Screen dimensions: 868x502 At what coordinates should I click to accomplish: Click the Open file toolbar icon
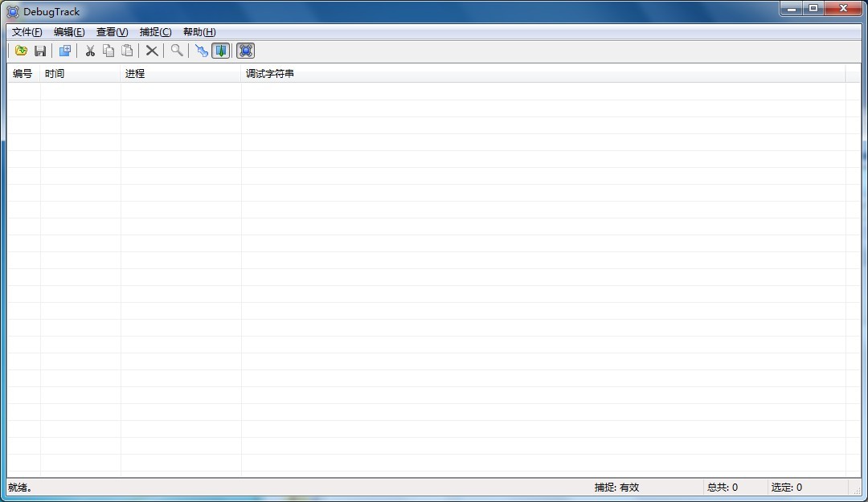tap(22, 51)
